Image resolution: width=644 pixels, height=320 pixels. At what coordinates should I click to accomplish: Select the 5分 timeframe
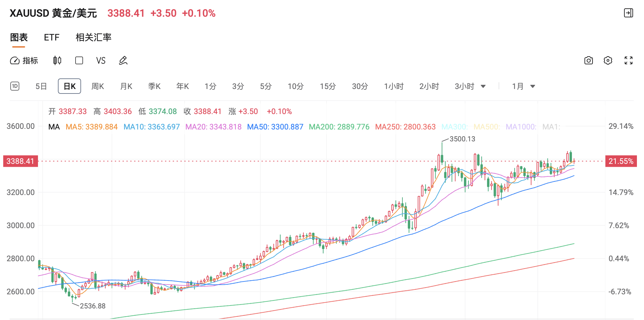click(266, 86)
